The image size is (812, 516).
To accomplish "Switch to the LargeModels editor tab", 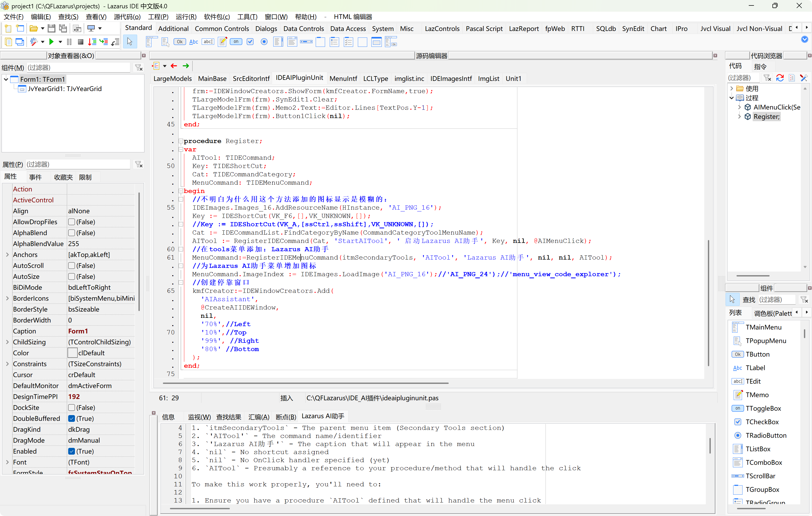I will [172, 79].
